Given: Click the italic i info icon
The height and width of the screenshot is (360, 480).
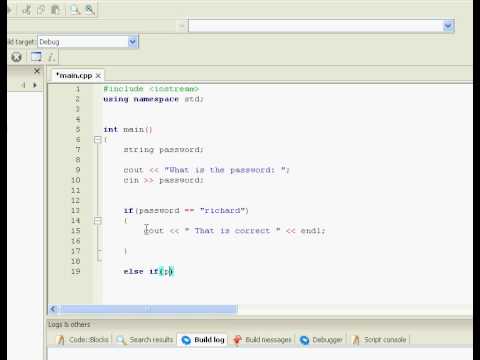Looking at the screenshot, I should tap(51, 57).
